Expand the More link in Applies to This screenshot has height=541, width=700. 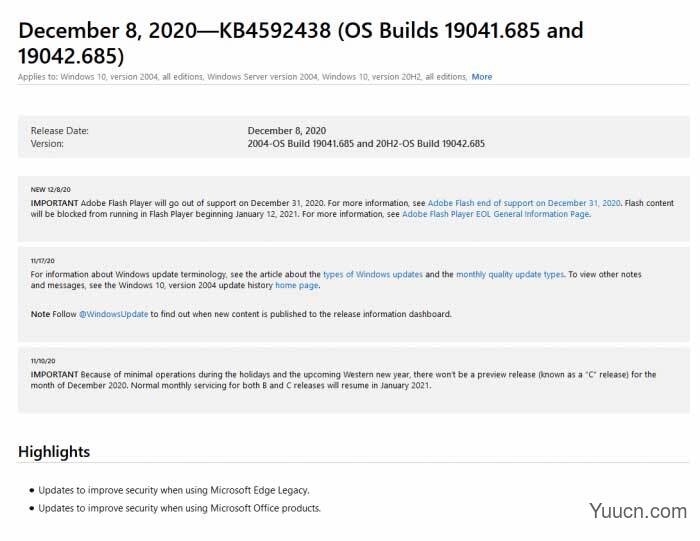pos(481,77)
